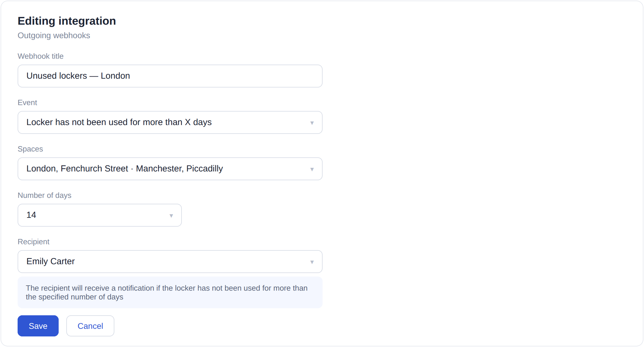This screenshot has width=644, height=347.
Task: Click the Save button
Action: pyautogui.click(x=38, y=326)
